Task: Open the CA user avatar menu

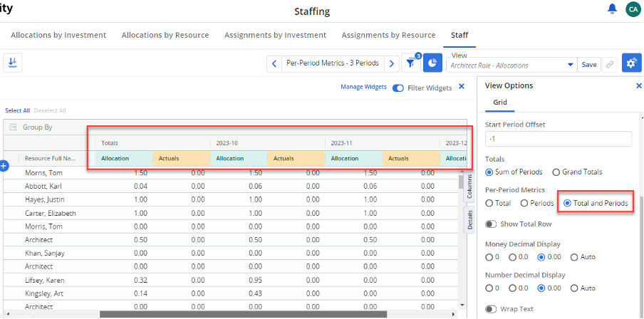Action: pos(633,9)
